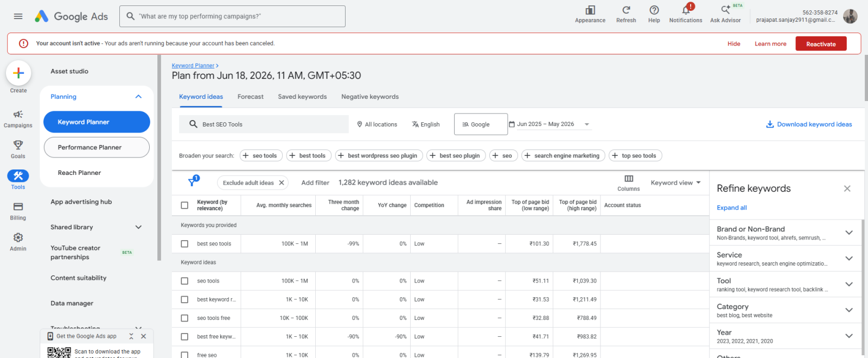Image resolution: width=868 pixels, height=358 pixels.
Task: Expand Brand or Non-Brand refinement
Action: (849, 233)
